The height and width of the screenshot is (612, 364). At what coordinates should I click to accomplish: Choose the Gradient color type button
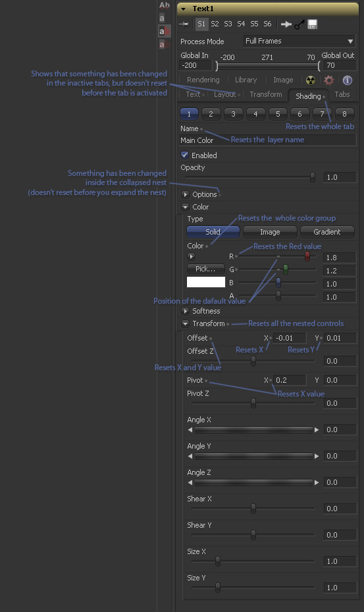[327, 232]
